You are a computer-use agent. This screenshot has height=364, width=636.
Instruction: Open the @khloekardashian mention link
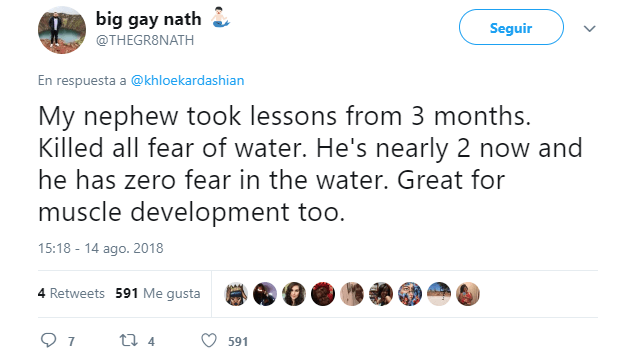coord(187,80)
